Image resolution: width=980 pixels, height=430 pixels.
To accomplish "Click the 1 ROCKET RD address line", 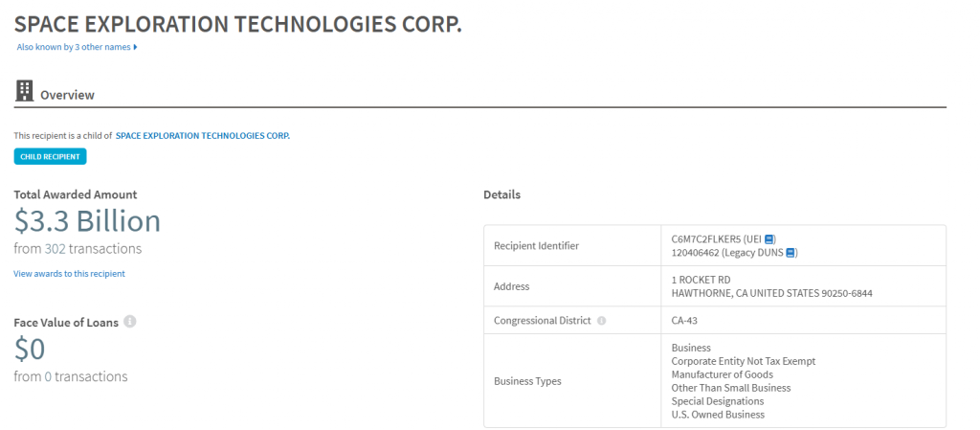I will click(x=701, y=280).
